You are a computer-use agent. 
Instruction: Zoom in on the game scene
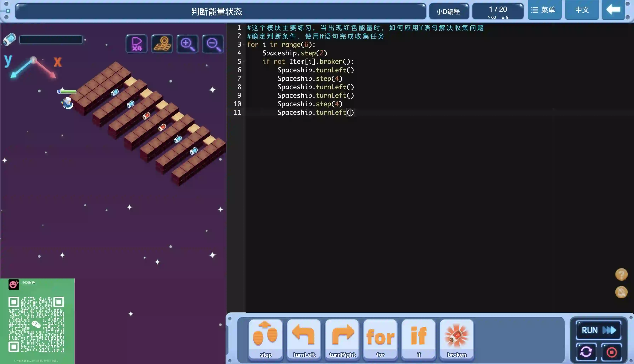[x=187, y=44]
